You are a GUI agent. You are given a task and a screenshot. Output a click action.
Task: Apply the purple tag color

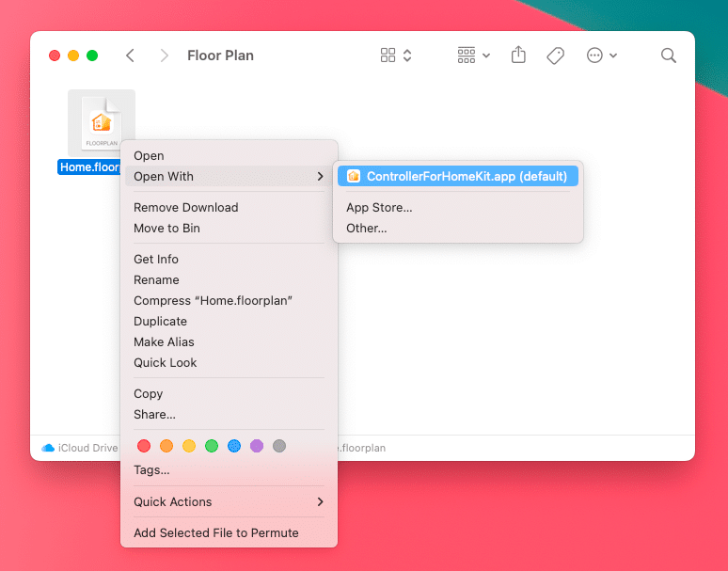(257, 446)
